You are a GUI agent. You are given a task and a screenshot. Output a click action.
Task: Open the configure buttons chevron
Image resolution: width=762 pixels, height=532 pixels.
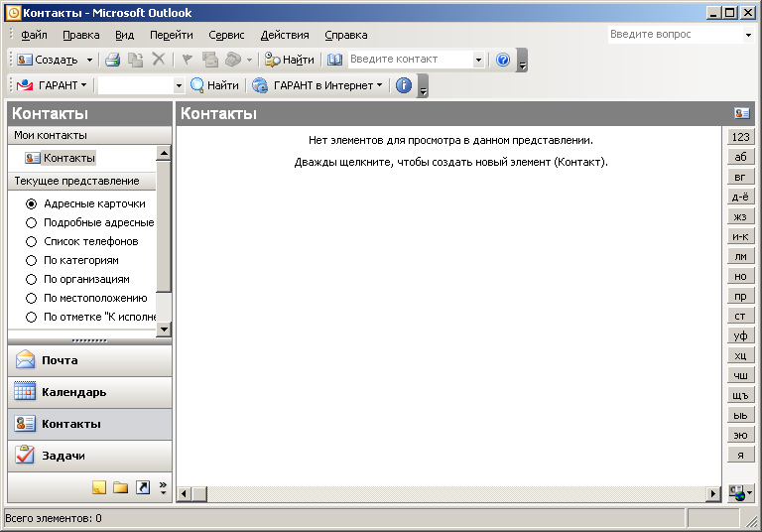[x=163, y=487]
